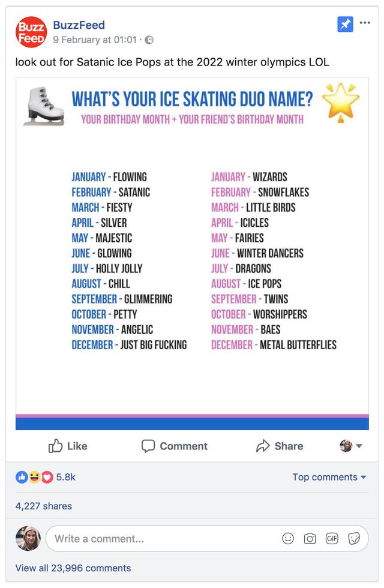This screenshot has height=588, width=384.
Task: Attach a photo using the camera icon
Action: pos(310,539)
